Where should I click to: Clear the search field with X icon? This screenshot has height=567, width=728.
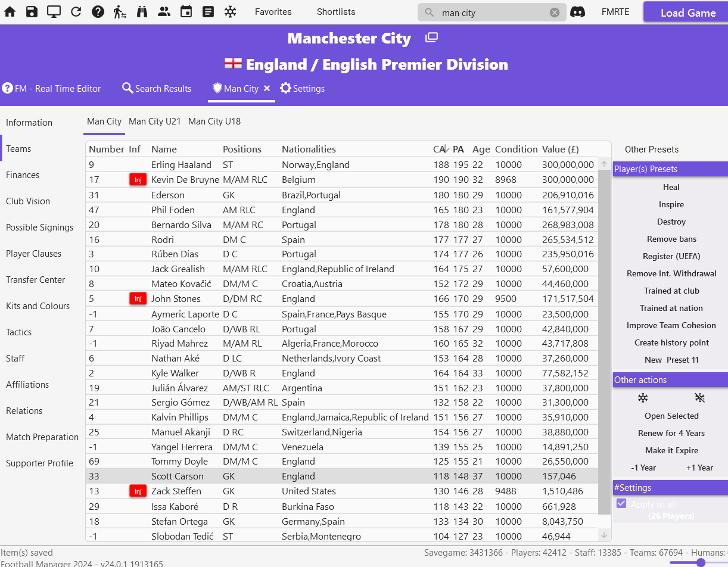coord(555,13)
